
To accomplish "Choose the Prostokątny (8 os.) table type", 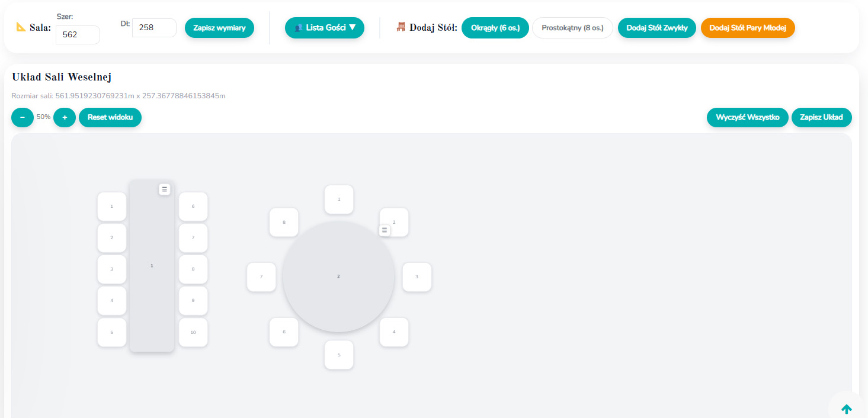I will (x=572, y=28).
